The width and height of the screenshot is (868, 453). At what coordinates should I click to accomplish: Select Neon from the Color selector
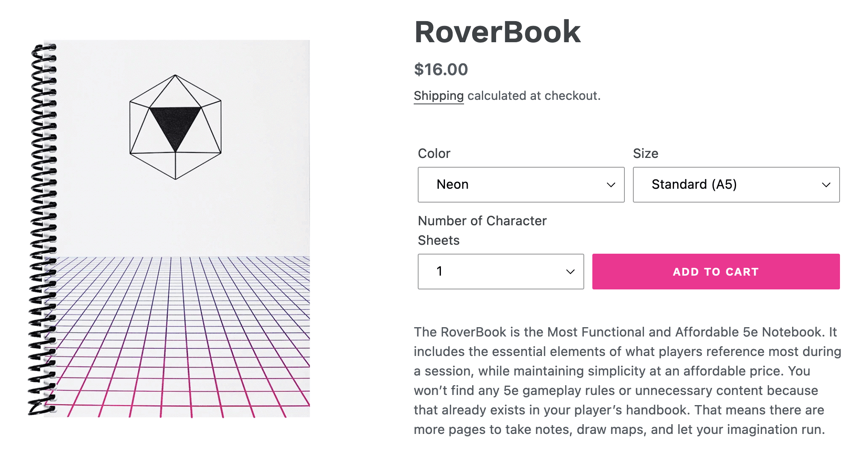coord(521,185)
